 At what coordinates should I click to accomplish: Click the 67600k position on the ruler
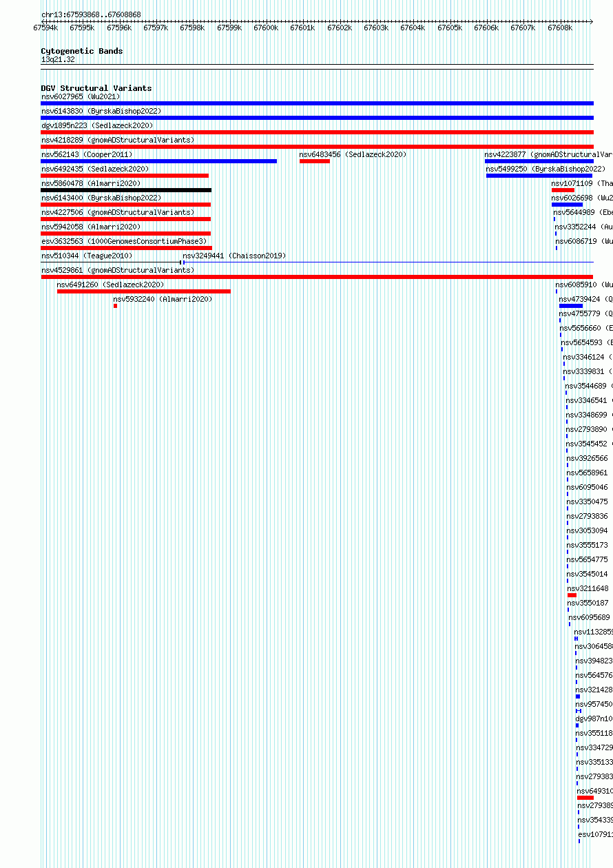coord(266,28)
